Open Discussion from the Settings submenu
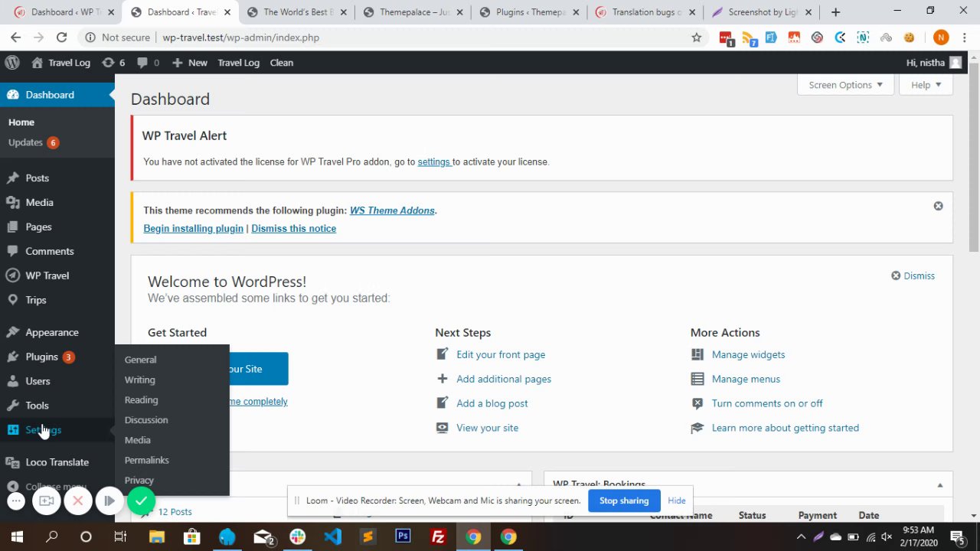Viewport: 980px width, 551px height. pyautogui.click(x=145, y=419)
